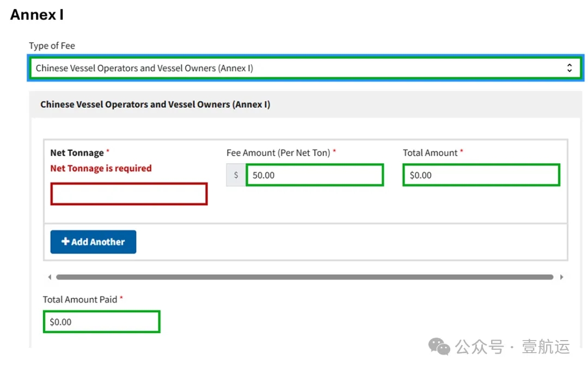Click the Annex I heading

point(37,15)
